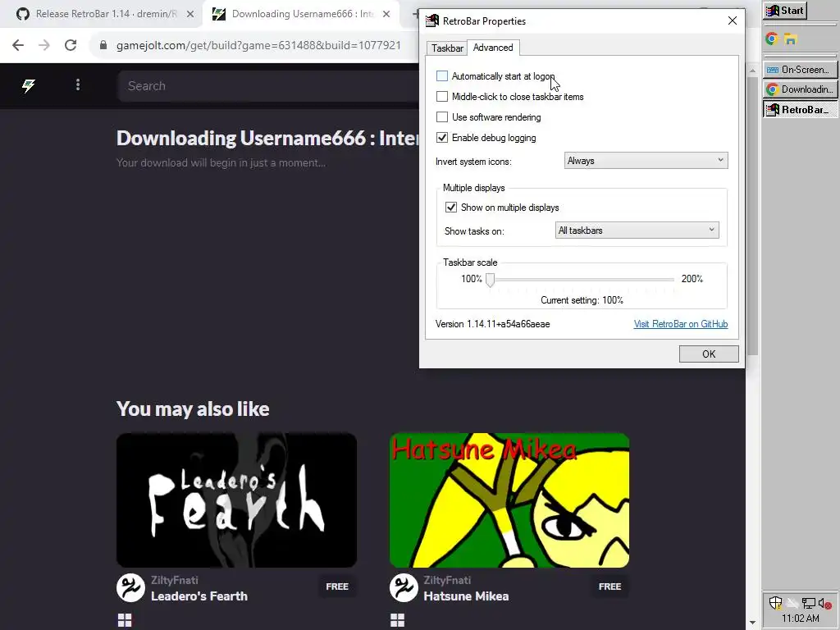Click the 'You may also like' heading
840x630 pixels.
point(193,409)
